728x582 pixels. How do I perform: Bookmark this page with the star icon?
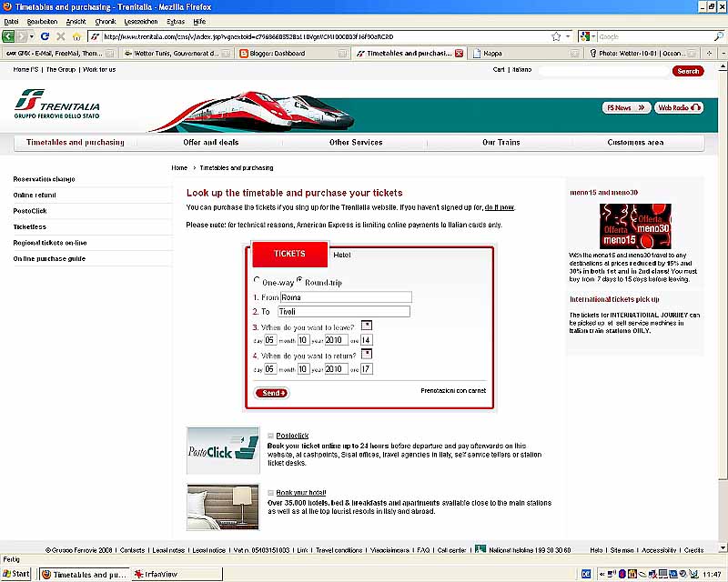point(556,36)
